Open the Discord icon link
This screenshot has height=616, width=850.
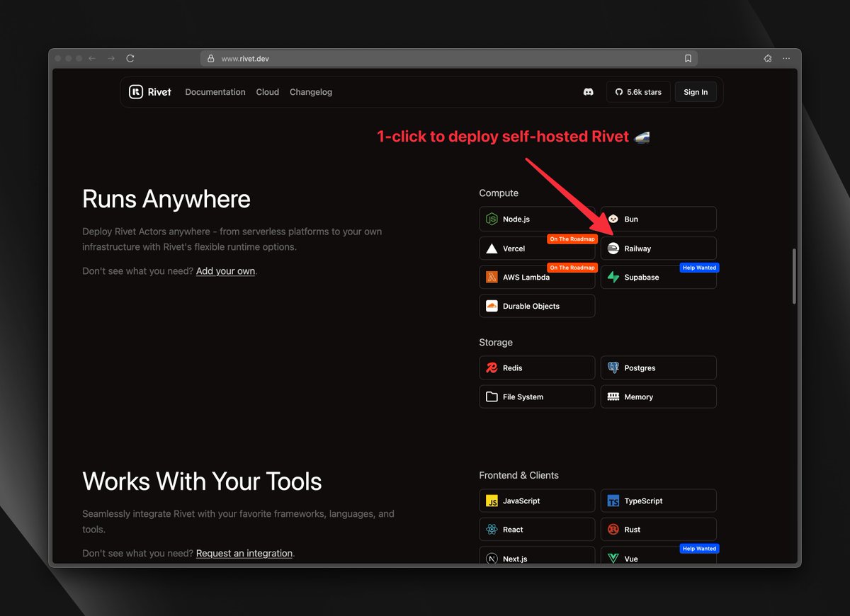[x=588, y=92]
